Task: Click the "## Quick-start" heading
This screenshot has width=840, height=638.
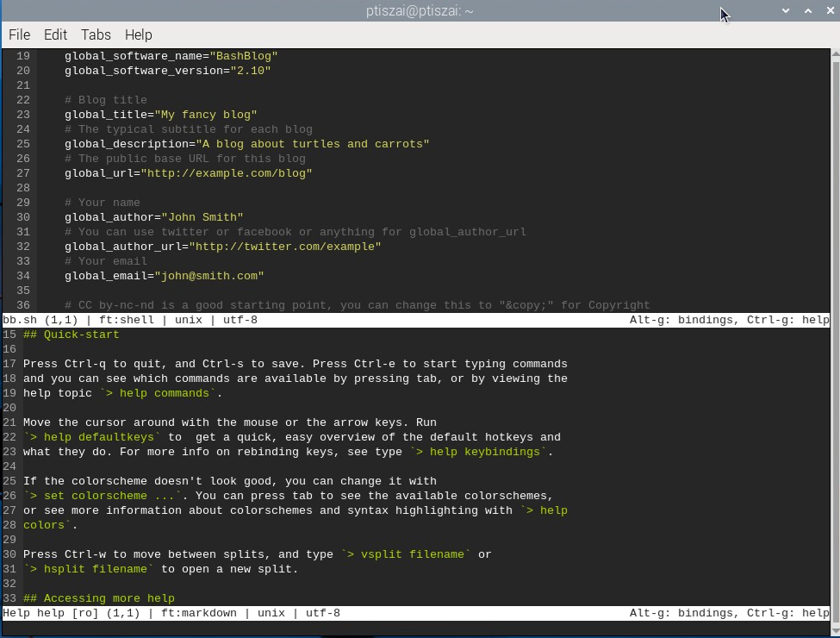Action: pyautogui.click(x=71, y=335)
